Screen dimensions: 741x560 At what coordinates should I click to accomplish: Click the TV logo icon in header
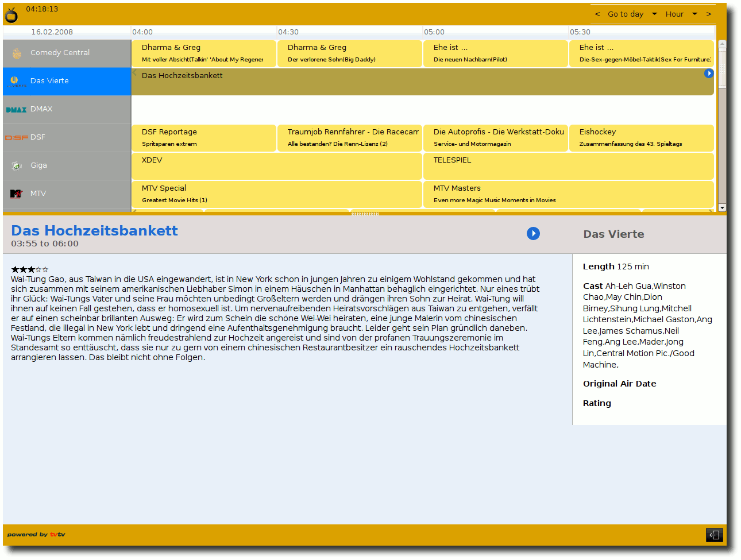(11, 15)
